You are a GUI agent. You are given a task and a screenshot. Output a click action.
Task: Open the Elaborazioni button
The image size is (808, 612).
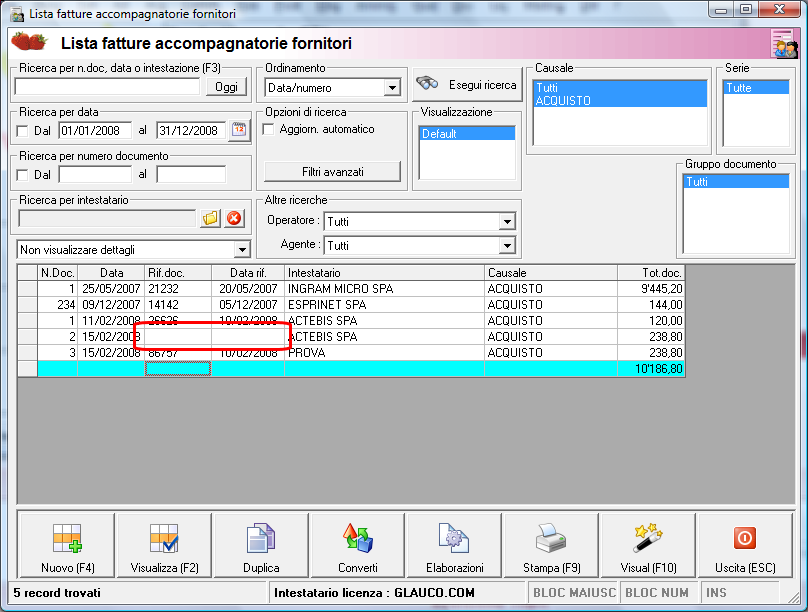click(454, 546)
